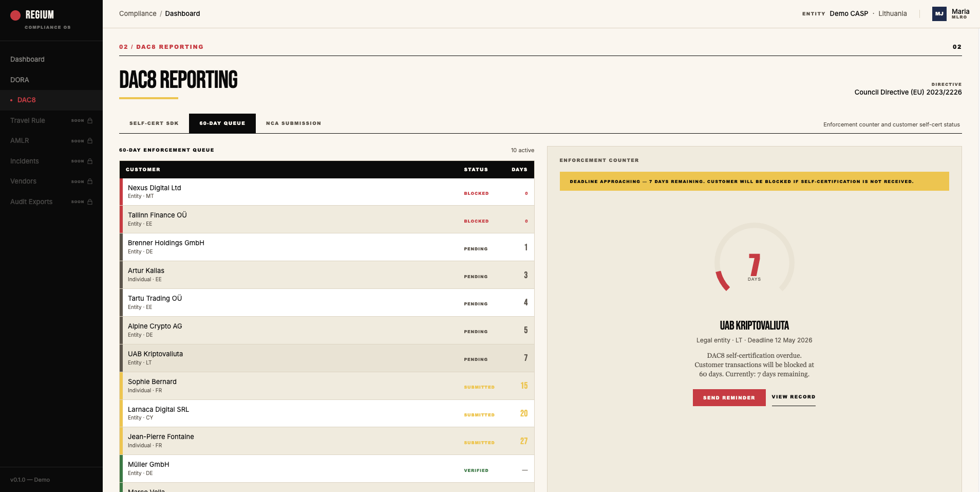Image resolution: width=980 pixels, height=492 pixels.
Task: Click the Regium red circle logo
Action: [15, 15]
